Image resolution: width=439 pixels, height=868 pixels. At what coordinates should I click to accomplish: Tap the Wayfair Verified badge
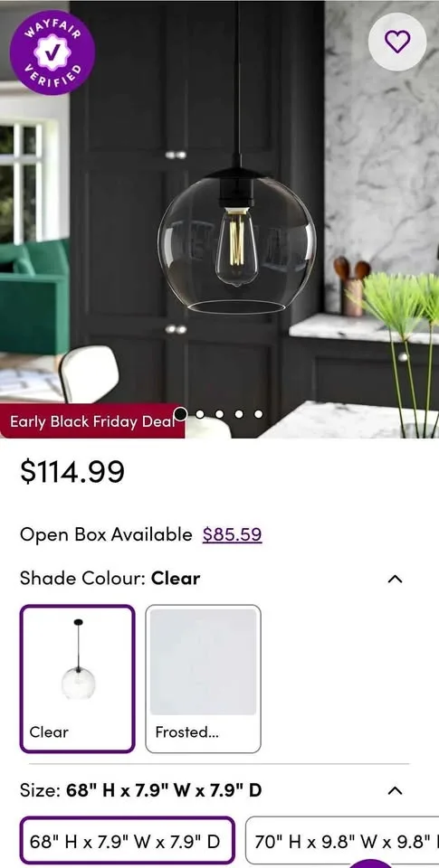click(x=52, y=52)
